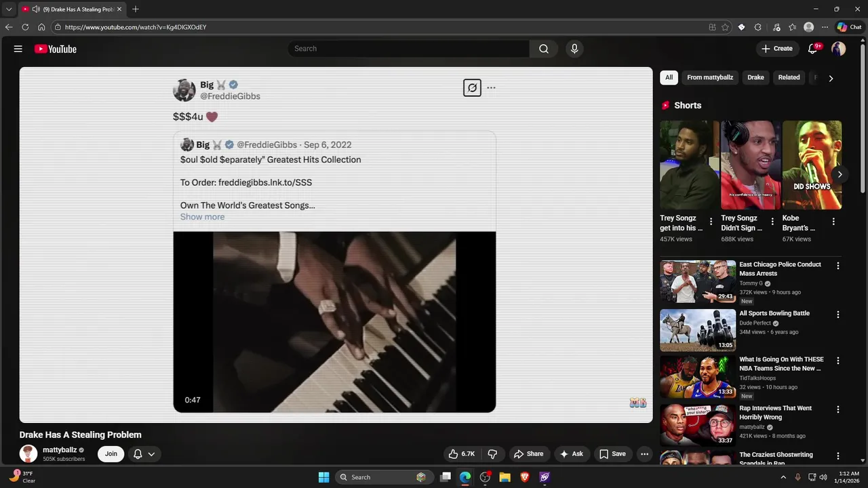
Task: Open options for the Kobe Bryant Short
Action: 833,222
